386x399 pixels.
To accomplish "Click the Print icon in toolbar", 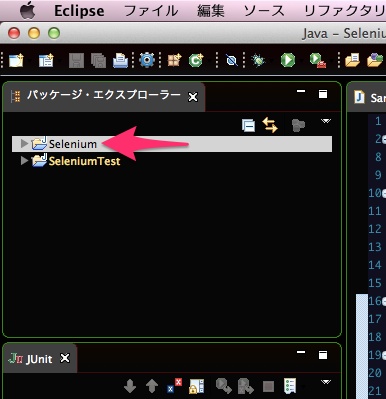I will (120, 61).
